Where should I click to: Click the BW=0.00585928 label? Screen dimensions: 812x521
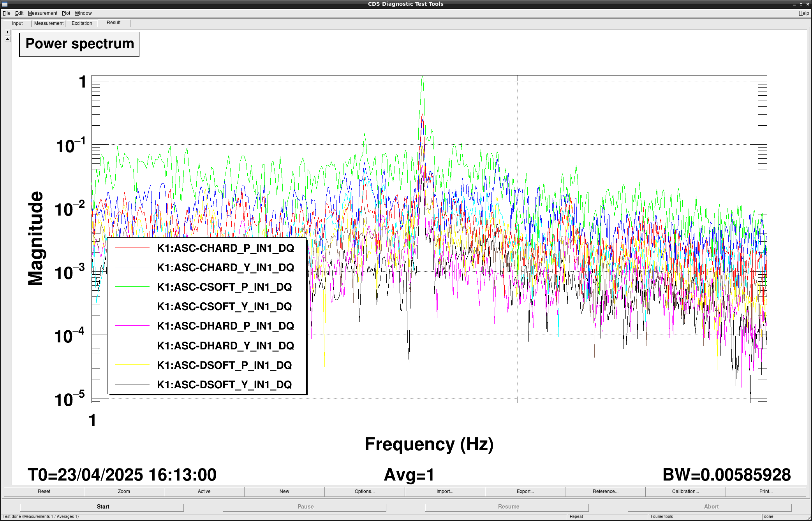(x=727, y=475)
